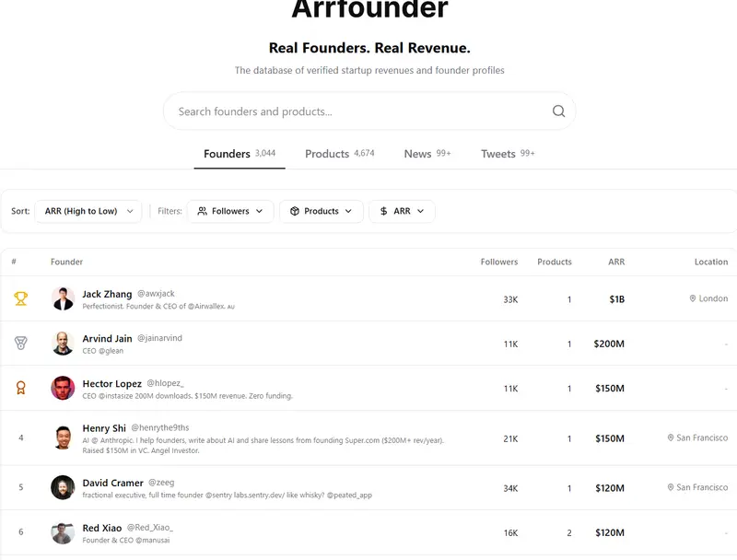The width and height of the screenshot is (737, 560).
Task: Click the $1B ARR value
Action: (616, 299)
